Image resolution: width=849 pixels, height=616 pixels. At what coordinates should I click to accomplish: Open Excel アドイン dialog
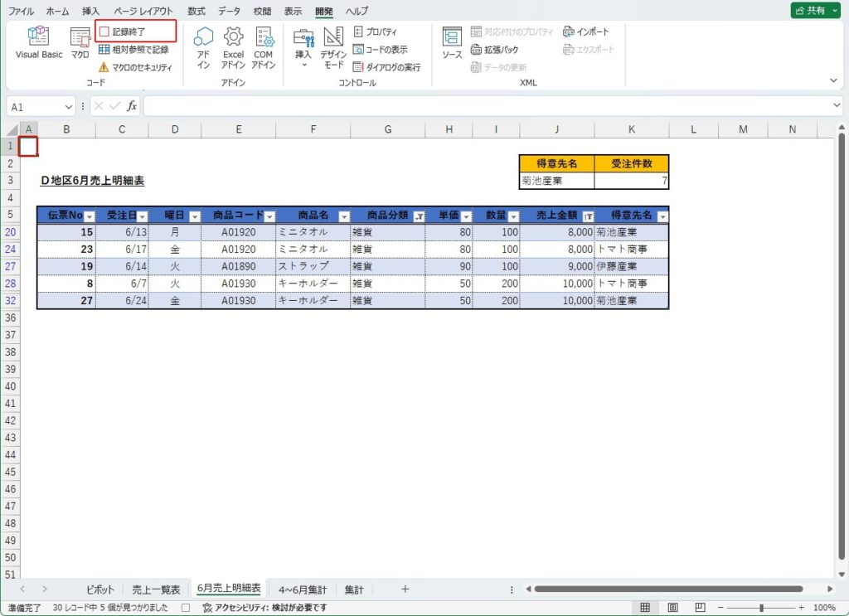click(233, 46)
